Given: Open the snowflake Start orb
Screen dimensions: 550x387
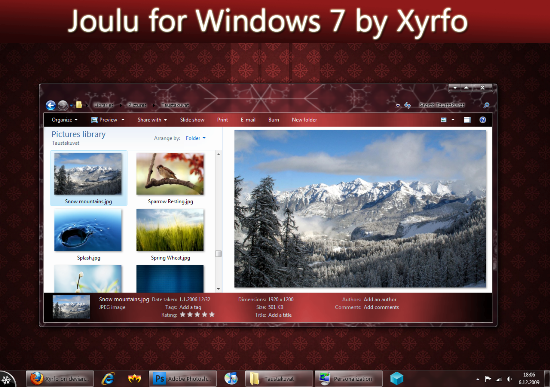Looking at the screenshot, I should (x=7, y=379).
